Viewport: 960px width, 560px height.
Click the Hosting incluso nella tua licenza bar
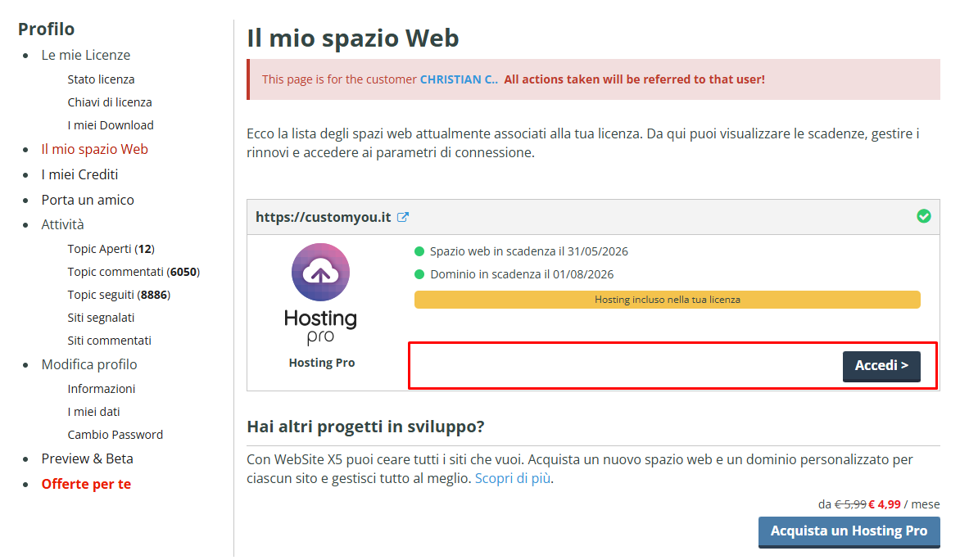pos(667,300)
